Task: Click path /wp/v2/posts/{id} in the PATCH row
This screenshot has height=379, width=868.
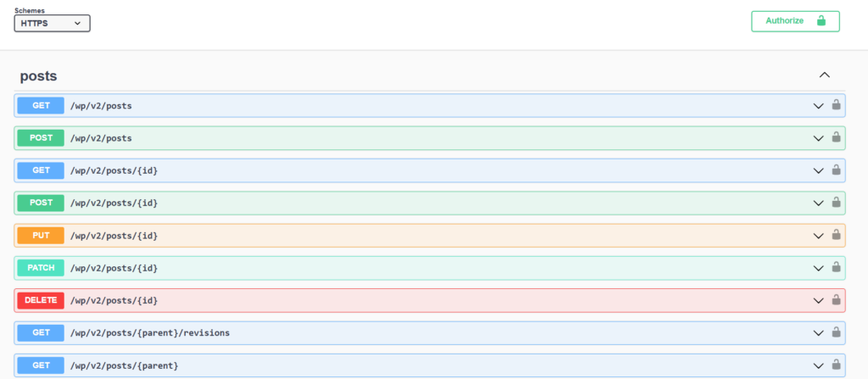Action: pos(114,268)
